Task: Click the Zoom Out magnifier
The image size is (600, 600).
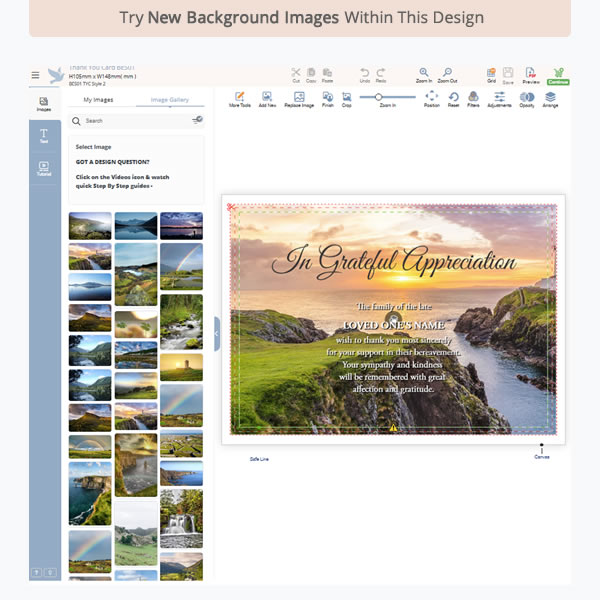Action: 447,73
